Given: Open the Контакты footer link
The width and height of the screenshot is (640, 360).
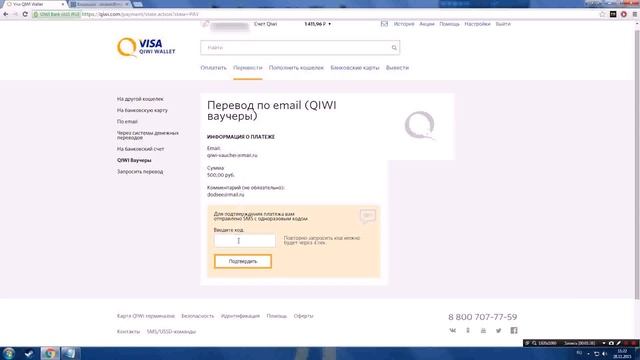Looking at the screenshot, I should tap(128, 331).
